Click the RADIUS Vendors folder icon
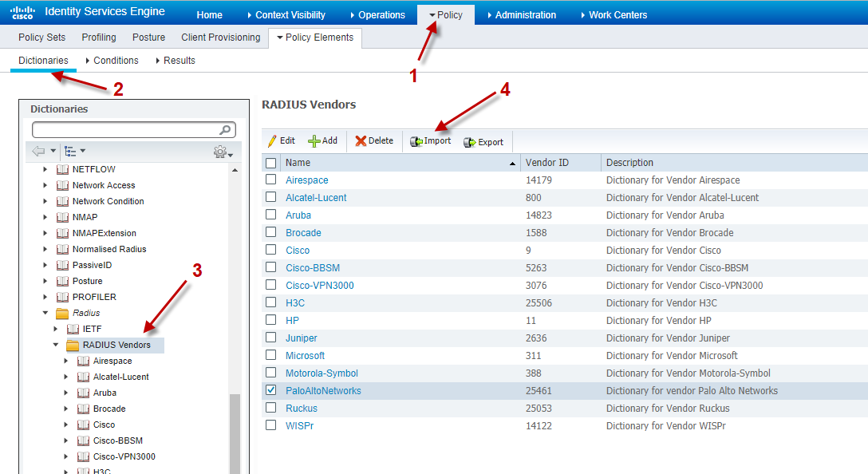Viewport: 868px width, 474px height. pos(73,346)
